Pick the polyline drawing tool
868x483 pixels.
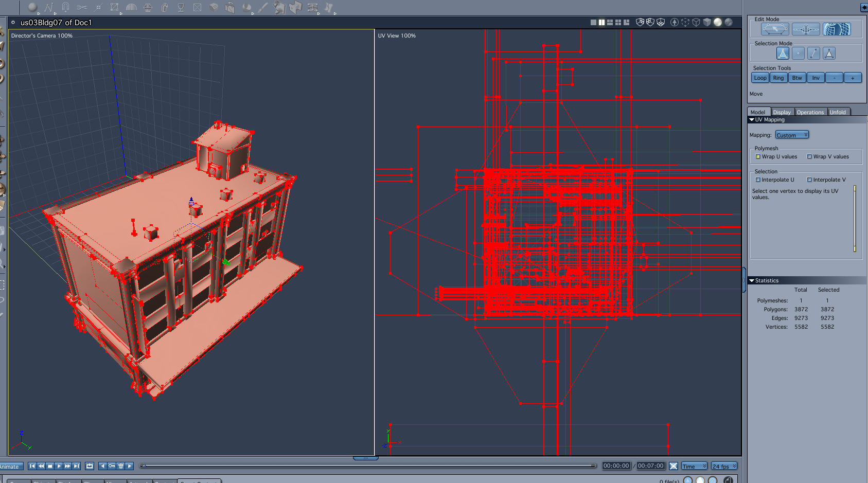49,7
